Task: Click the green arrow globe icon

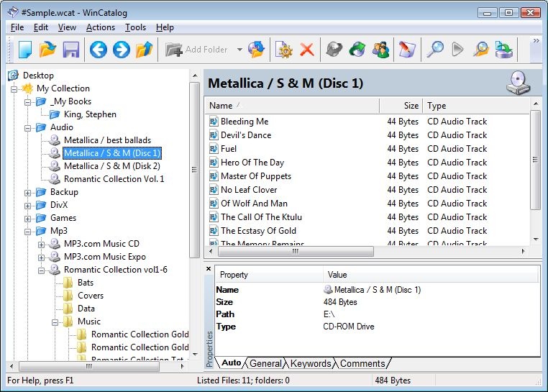Action: 357,50
